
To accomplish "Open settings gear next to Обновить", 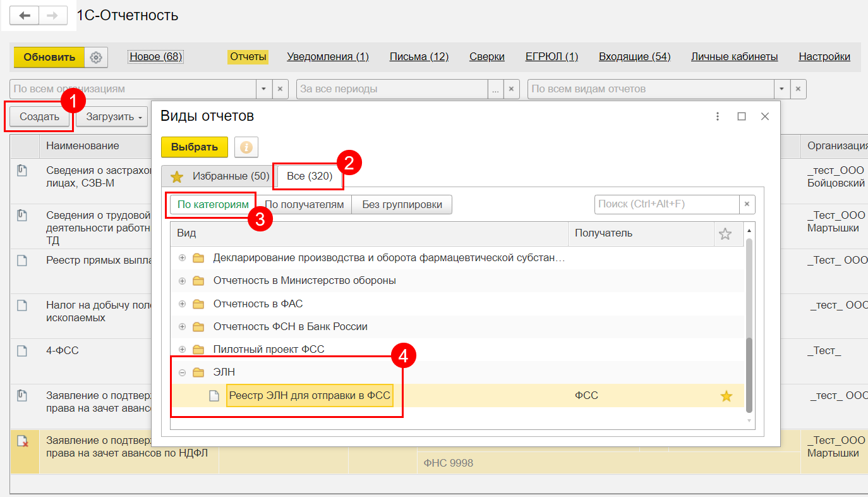I will [x=96, y=58].
